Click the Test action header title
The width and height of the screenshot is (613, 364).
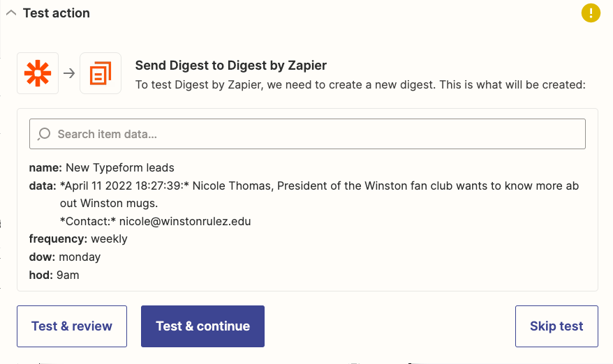(57, 13)
